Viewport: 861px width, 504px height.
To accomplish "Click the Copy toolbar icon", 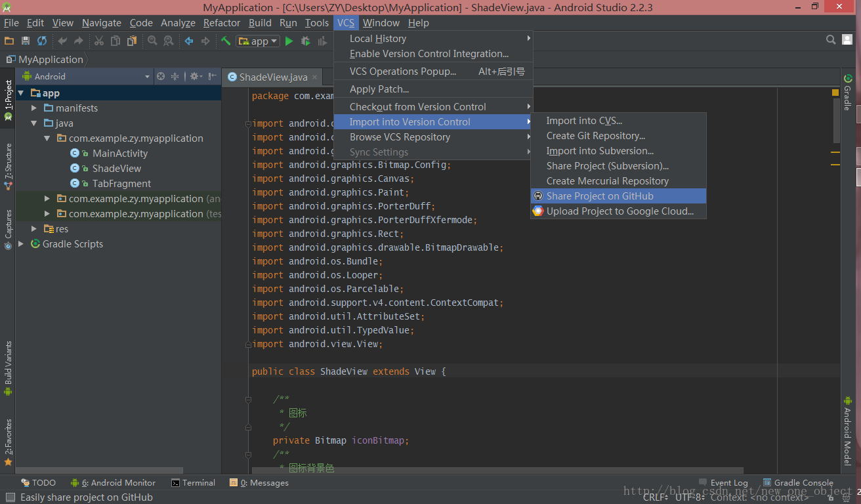I will (x=115, y=41).
